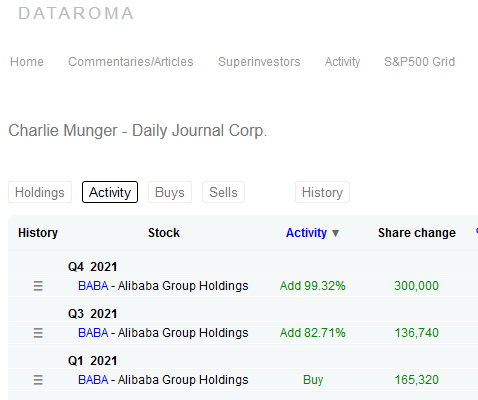Screen dimensions: 478x400
Task: Open BABA ticker link in Q3 2021
Action: [93, 333]
